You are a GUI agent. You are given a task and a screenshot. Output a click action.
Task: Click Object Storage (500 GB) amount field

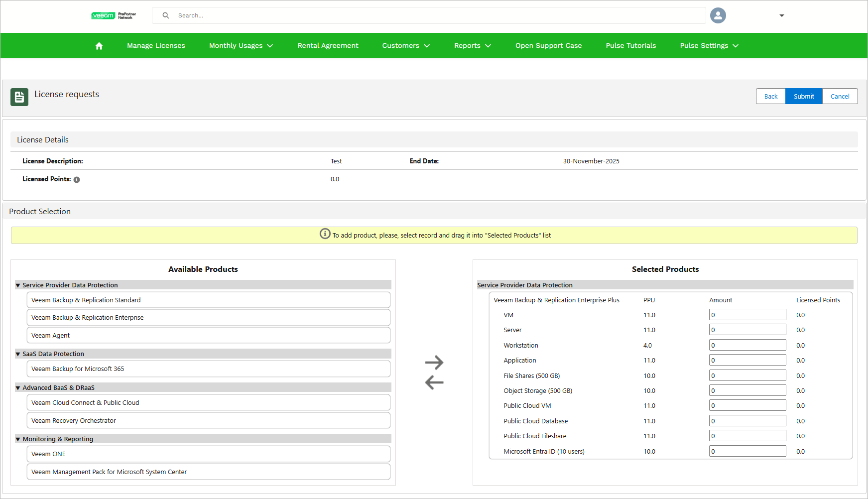[x=747, y=390]
